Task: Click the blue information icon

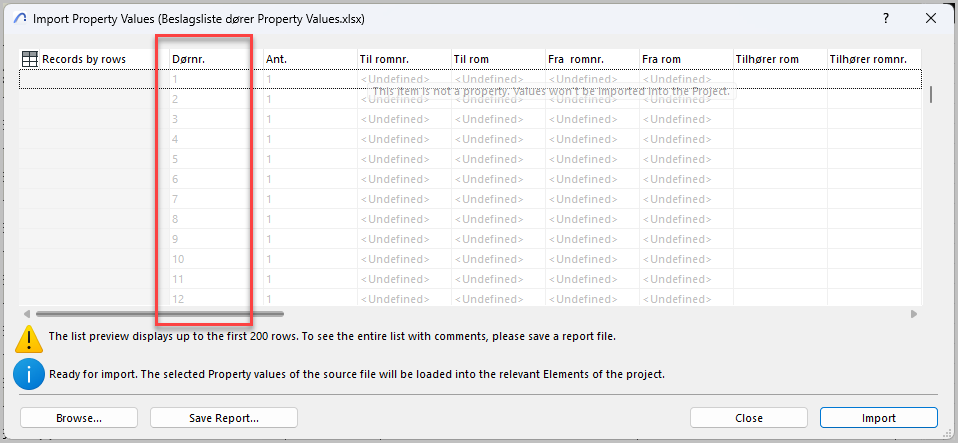Action: [x=29, y=374]
